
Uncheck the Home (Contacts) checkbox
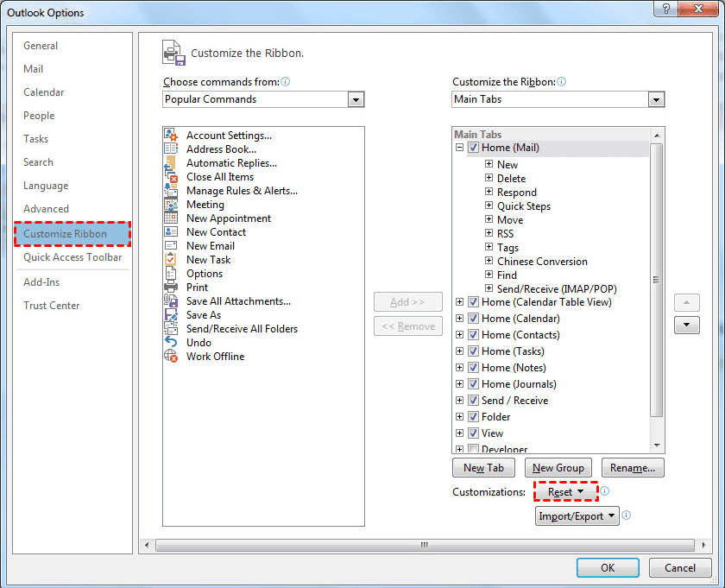click(x=473, y=334)
